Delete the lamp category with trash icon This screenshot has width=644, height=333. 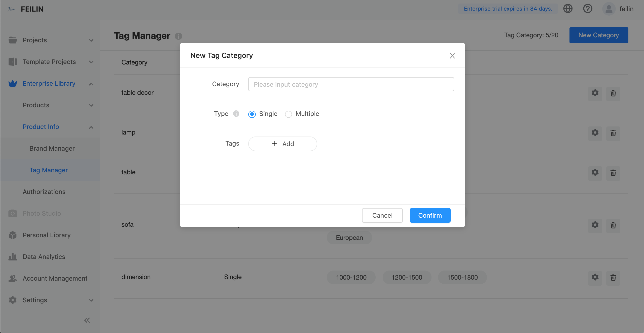[x=613, y=133]
